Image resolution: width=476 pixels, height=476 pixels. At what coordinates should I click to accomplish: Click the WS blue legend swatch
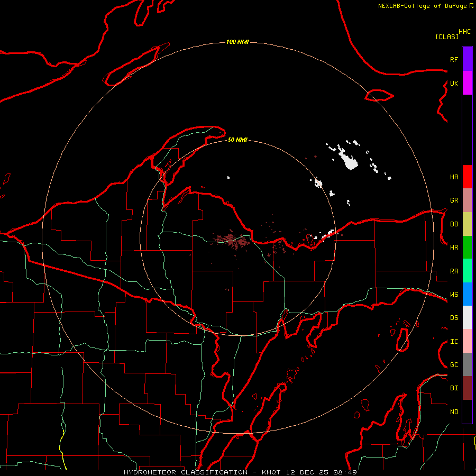click(x=467, y=294)
